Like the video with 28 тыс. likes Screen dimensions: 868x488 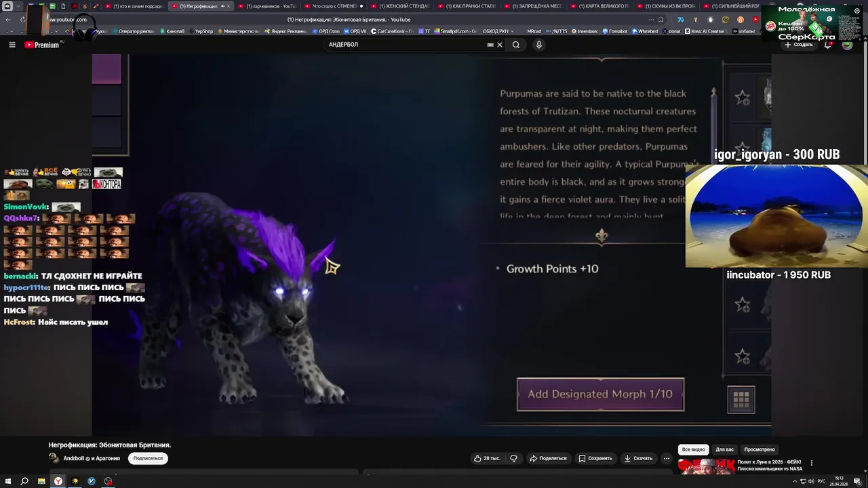487,458
